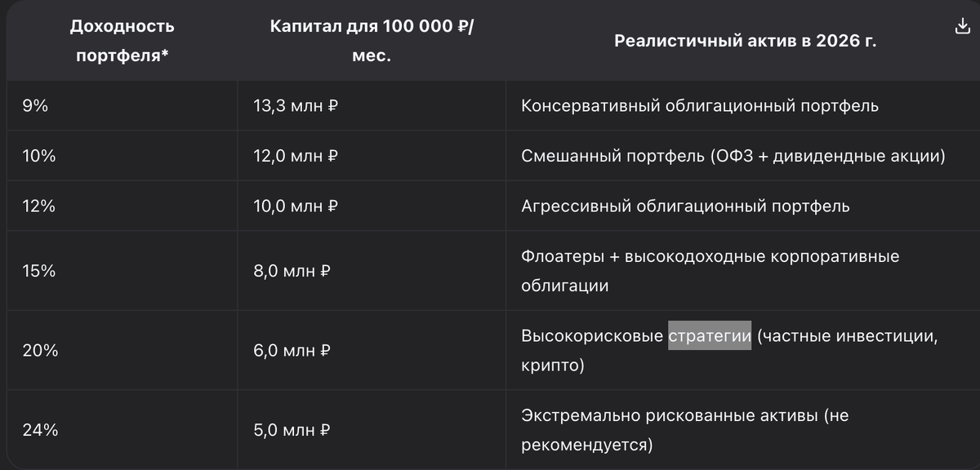Click the 5,0 млн ₽ cell
This screenshot has height=470, width=980.
pyautogui.click(x=372, y=430)
